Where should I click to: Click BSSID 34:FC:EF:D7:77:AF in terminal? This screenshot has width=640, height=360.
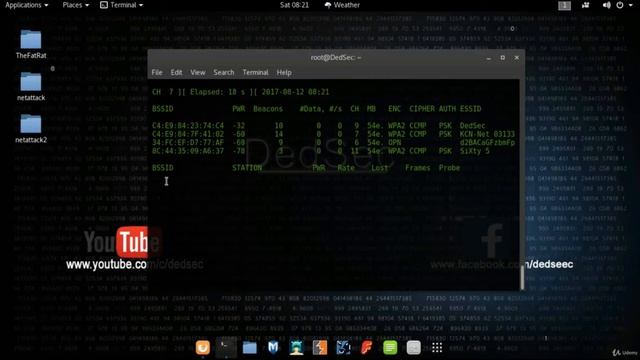(188, 142)
